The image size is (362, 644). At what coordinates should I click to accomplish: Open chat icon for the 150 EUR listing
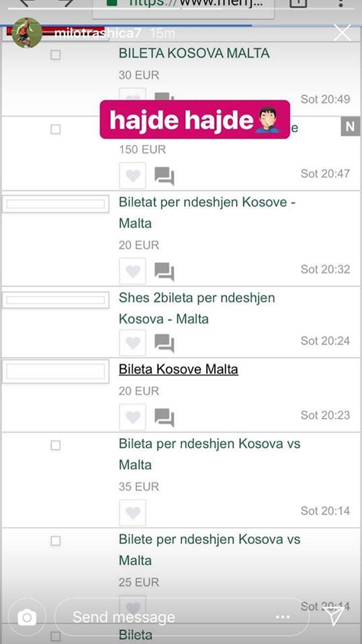(x=165, y=176)
